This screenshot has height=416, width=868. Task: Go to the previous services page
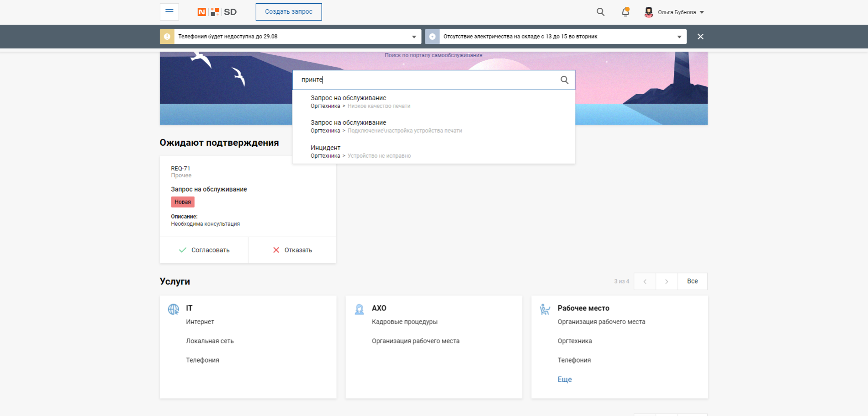[645, 281]
